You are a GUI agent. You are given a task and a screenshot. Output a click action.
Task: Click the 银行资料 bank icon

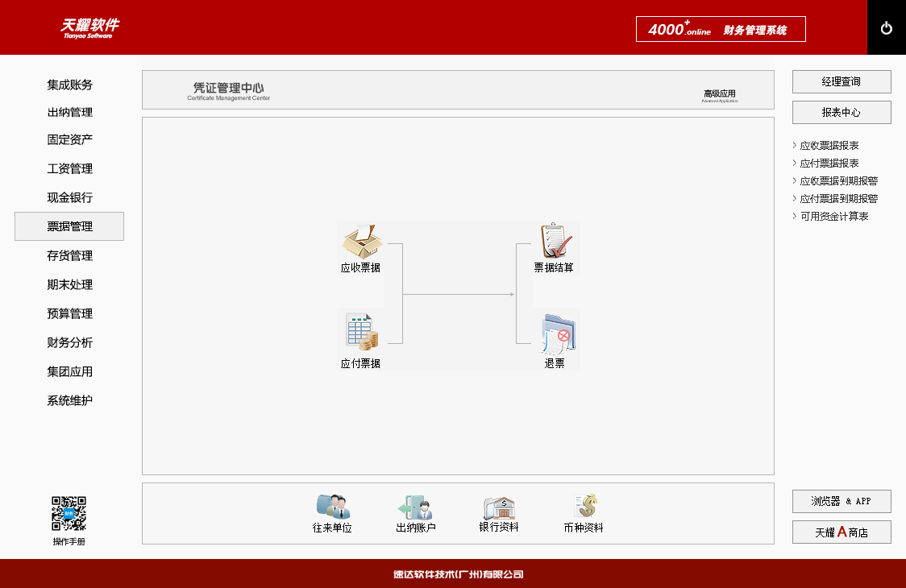pos(498,507)
